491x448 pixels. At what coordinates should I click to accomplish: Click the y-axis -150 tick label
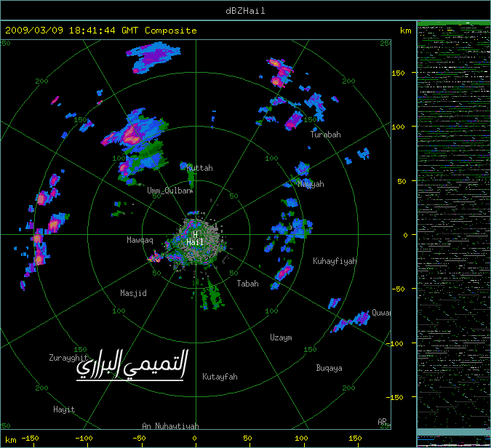pyautogui.click(x=396, y=397)
